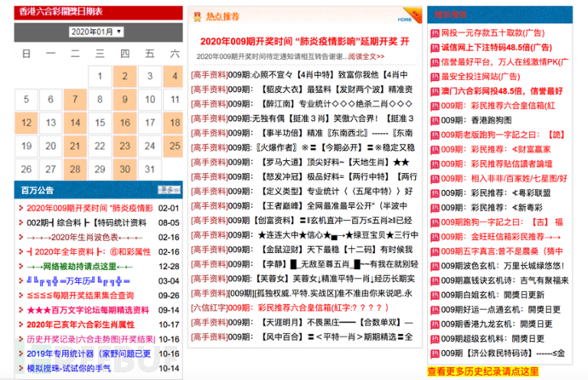Open the 【罗马大道】顶尖好料 post
The width and height of the screenshot is (588, 380).
click(x=300, y=162)
